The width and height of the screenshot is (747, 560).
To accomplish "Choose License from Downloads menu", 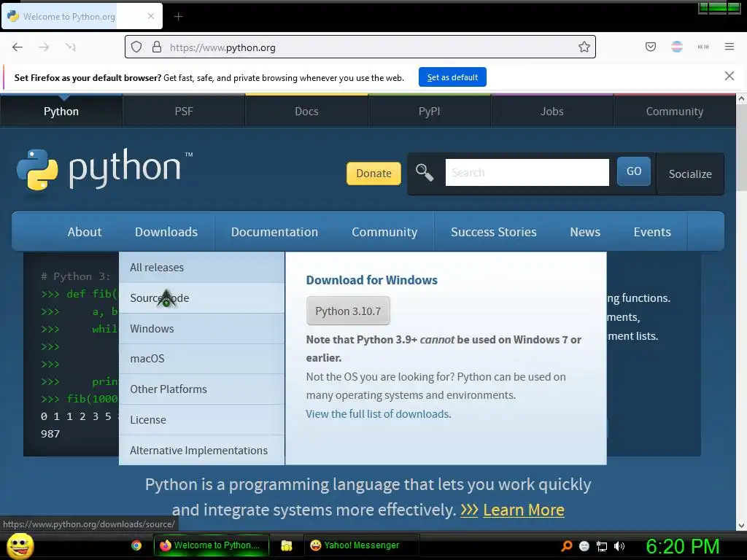I will [202, 419].
